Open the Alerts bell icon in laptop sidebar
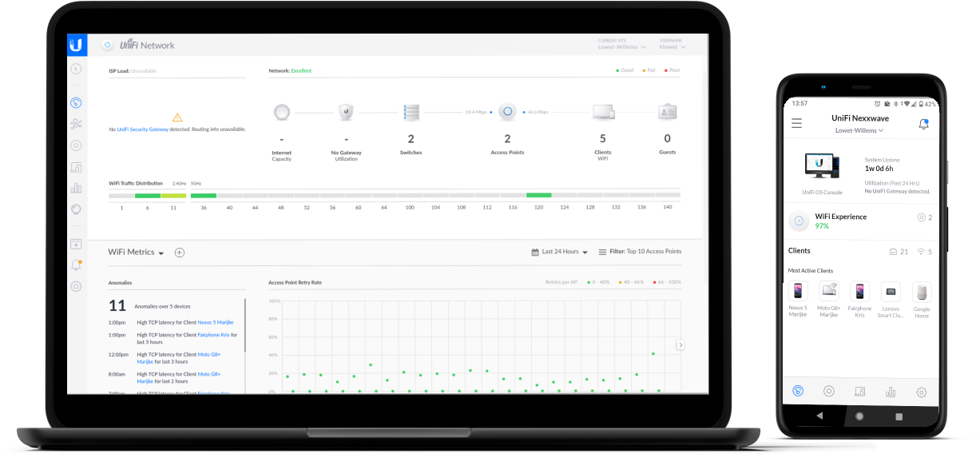This screenshot has height=454, width=980. click(76, 265)
